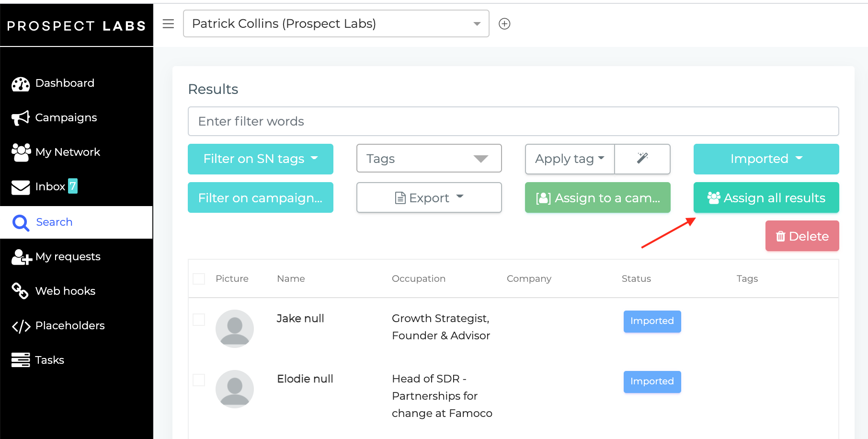Open Dashboard via palette icon
868x439 pixels.
pos(21,84)
